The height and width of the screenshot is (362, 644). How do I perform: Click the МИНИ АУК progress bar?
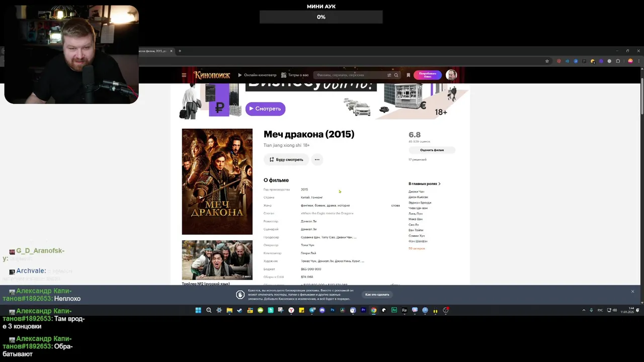pos(321,17)
